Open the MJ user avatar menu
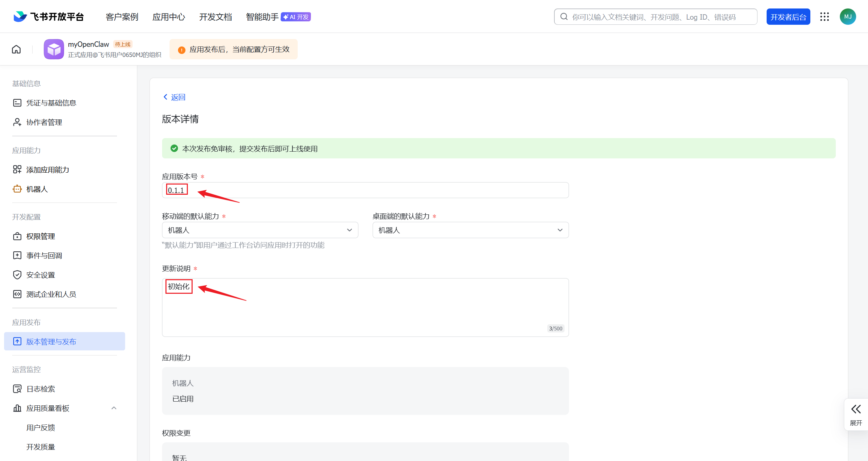 click(848, 17)
